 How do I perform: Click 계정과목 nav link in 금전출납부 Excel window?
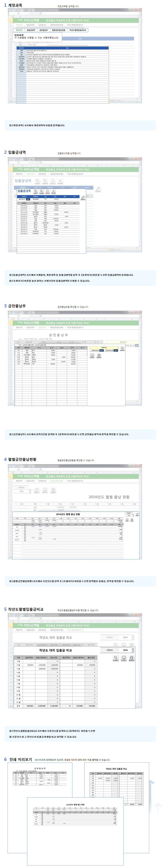(19, 327)
